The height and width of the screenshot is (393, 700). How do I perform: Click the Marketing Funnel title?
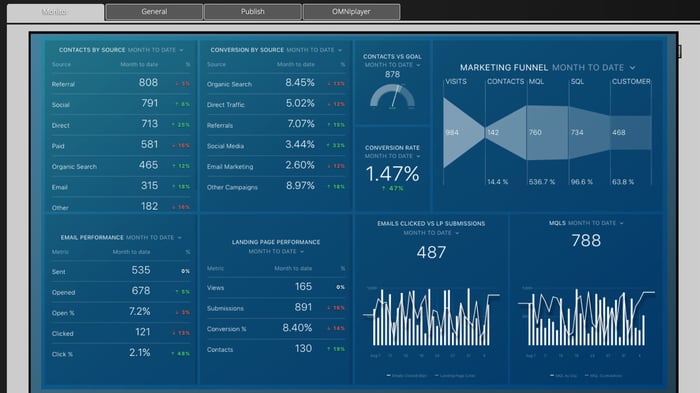click(504, 67)
